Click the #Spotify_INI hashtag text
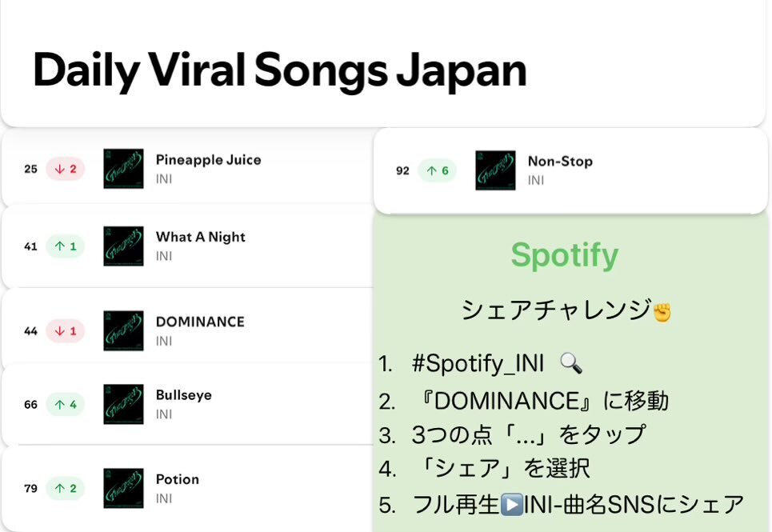This screenshot has width=772, height=532. pos(478,364)
